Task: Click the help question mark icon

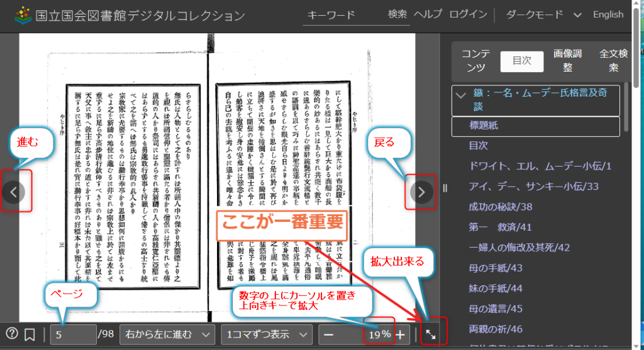Action: pos(12,334)
